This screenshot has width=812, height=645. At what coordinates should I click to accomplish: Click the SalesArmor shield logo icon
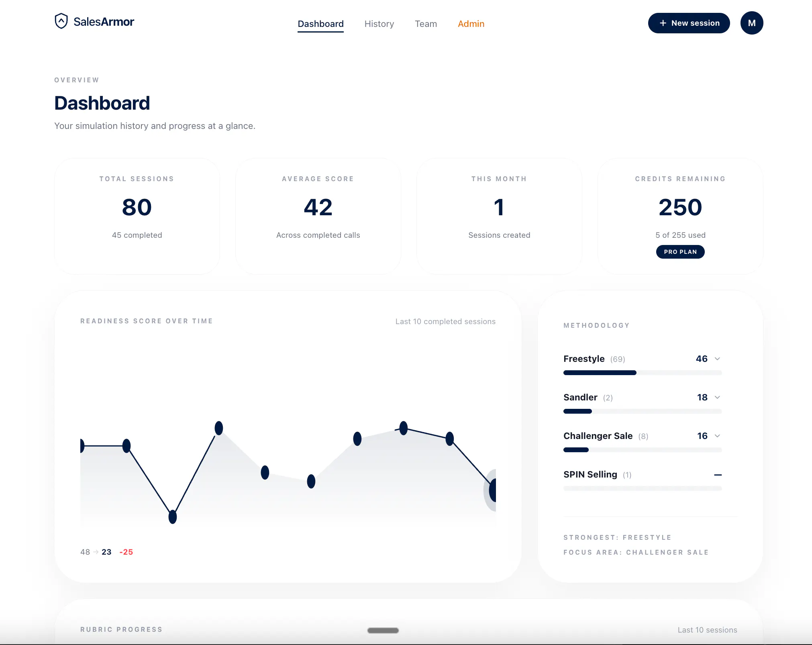[61, 21]
